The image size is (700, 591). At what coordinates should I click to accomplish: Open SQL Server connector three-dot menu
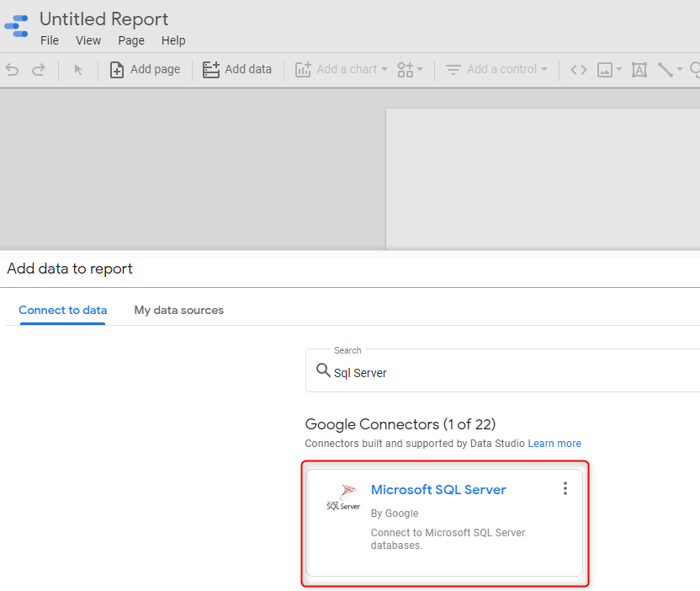565,488
